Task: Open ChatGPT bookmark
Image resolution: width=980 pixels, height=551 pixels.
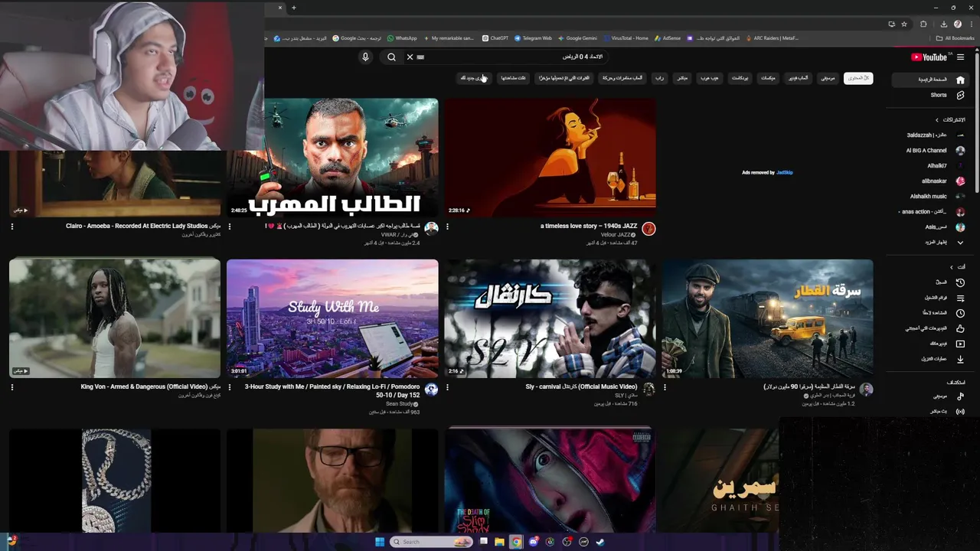Action: [x=495, y=37]
